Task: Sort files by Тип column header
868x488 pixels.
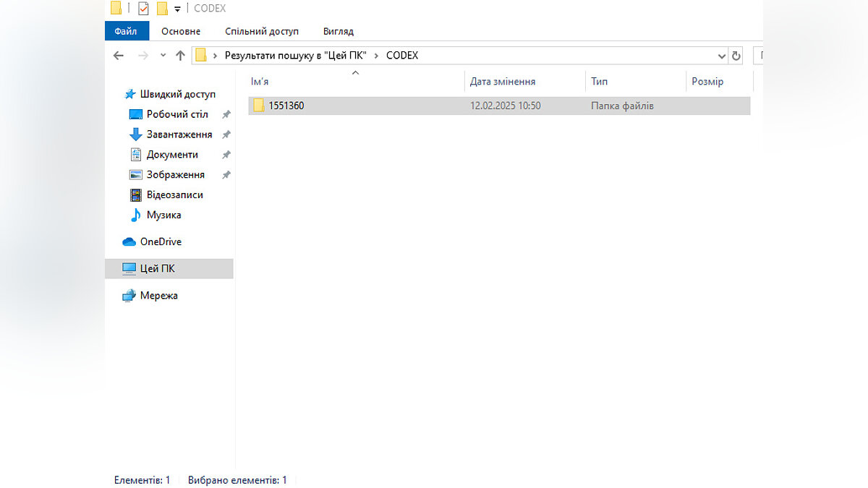Action: click(599, 82)
